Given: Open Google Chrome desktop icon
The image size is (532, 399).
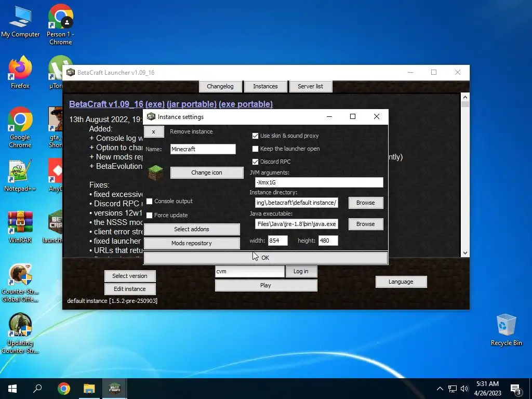Looking at the screenshot, I should point(20,128).
